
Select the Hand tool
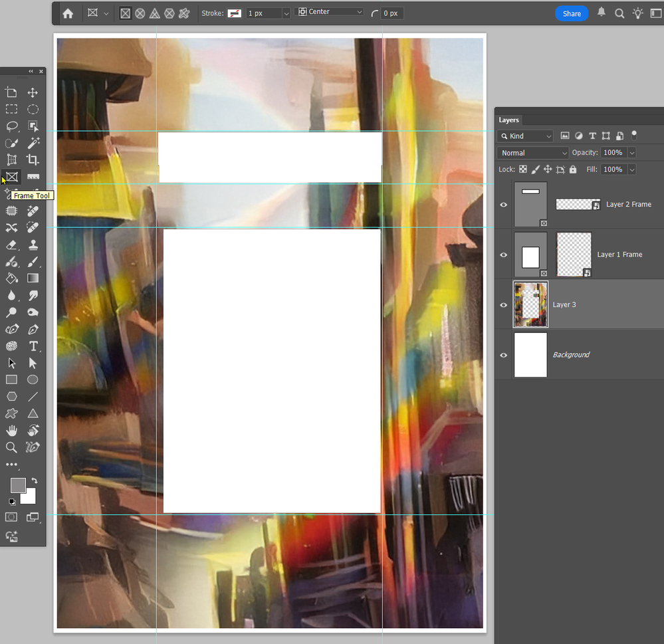11,431
